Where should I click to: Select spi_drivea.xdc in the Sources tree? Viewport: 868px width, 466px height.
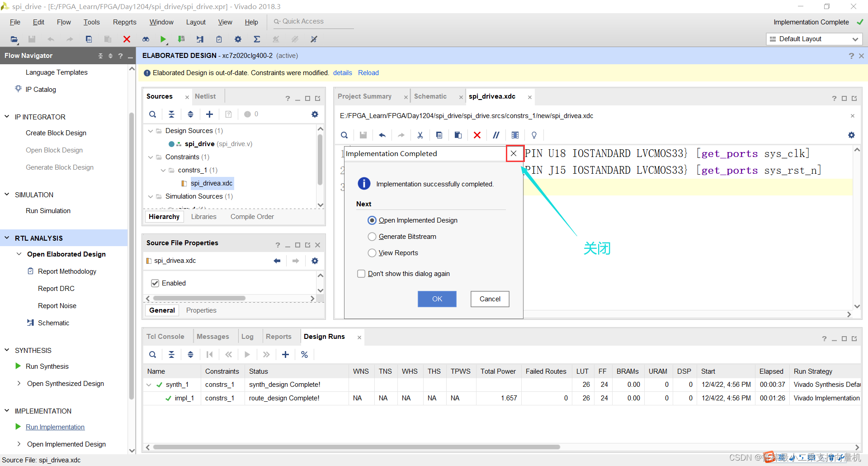click(x=212, y=183)
